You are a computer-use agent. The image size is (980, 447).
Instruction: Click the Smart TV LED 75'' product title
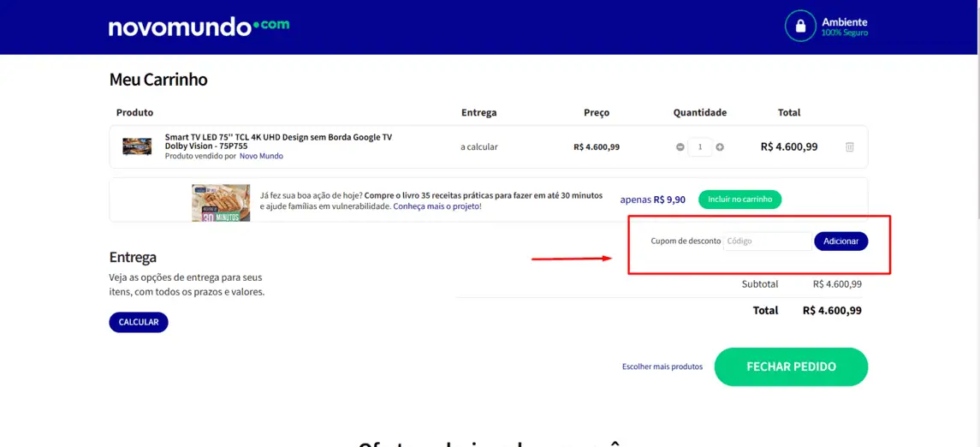click(x=278, y=141)
